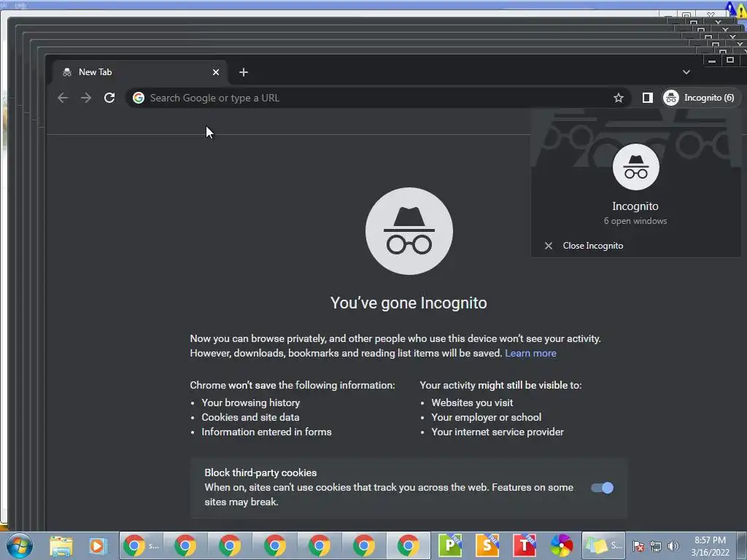The width and height of the screenshot is (747, 560).
Task: Open the clock showing 8:57 PM
Action: pos(710,546)
